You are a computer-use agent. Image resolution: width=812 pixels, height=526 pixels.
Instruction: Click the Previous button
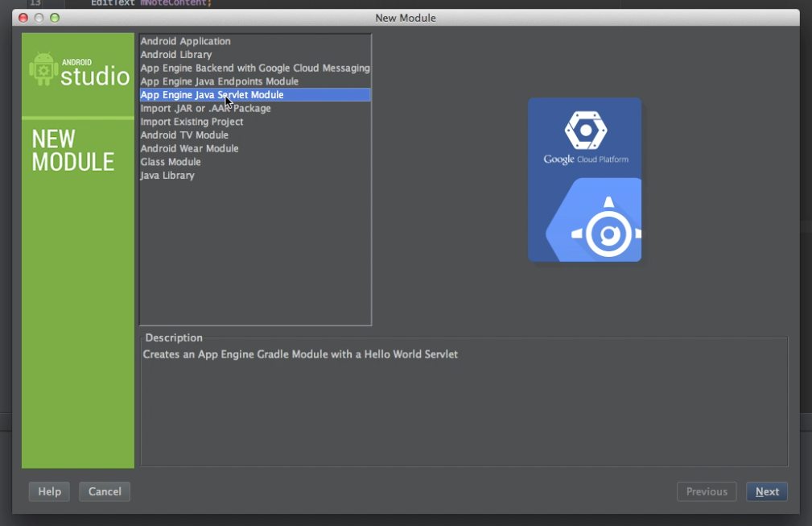pos(707,491)
